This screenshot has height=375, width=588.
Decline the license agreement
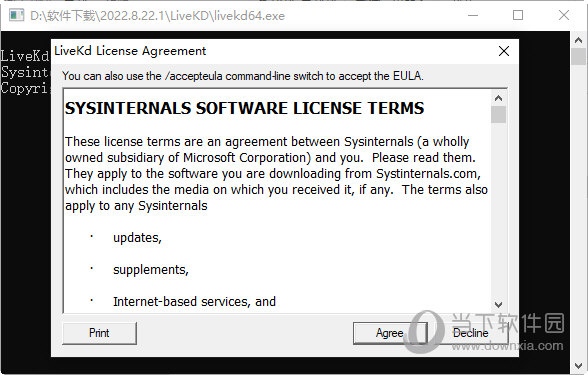[x=471, y=333]
